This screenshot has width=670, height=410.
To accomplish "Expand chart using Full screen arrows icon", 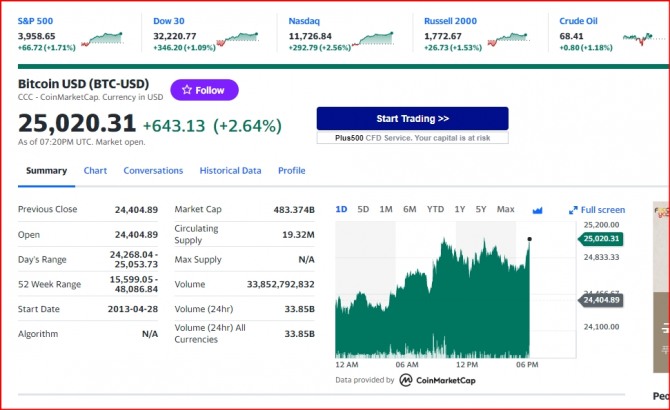I will pos(573,210).
